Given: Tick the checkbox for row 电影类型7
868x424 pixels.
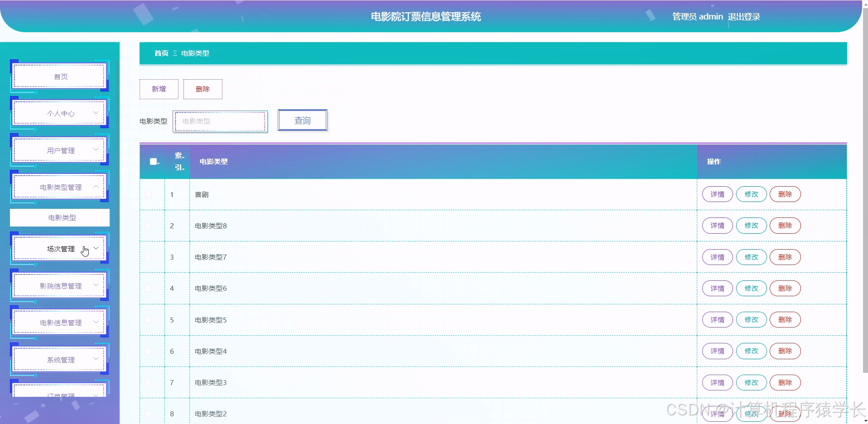Looking at the screenshot, I should pyautogui.click(x=148, y=257).
